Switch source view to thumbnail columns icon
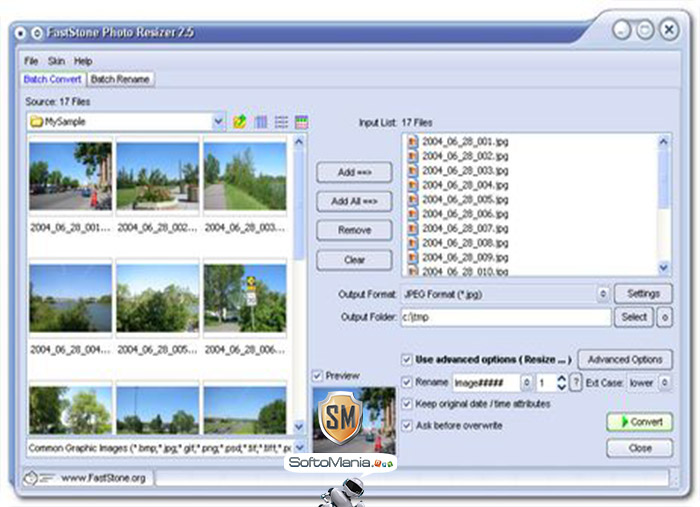The image size is (700, 507). (261, 121)
